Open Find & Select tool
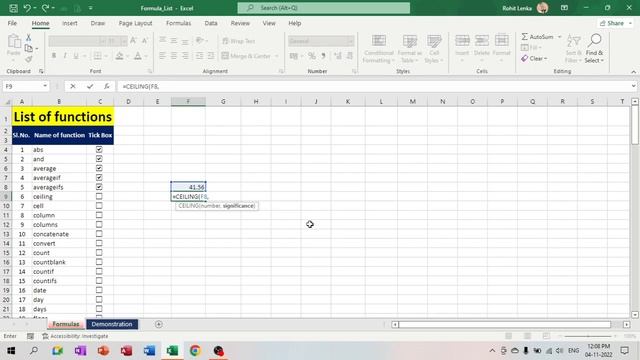 tap(594, 48)
